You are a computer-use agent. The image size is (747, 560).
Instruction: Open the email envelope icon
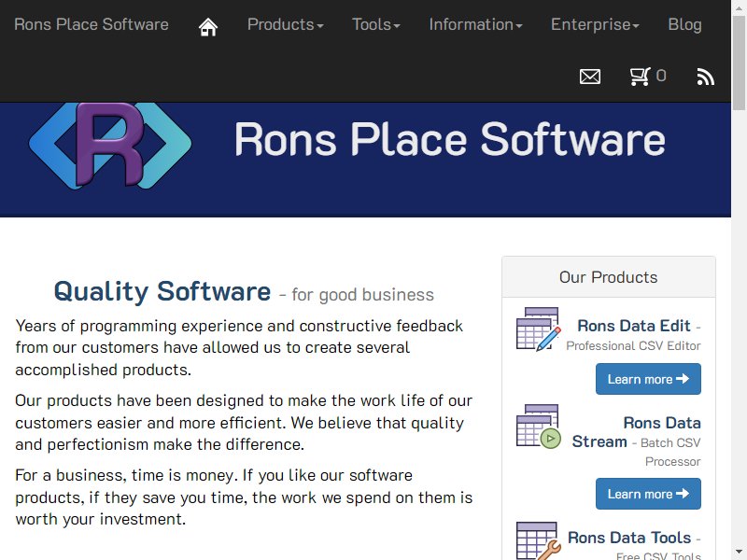590,77
